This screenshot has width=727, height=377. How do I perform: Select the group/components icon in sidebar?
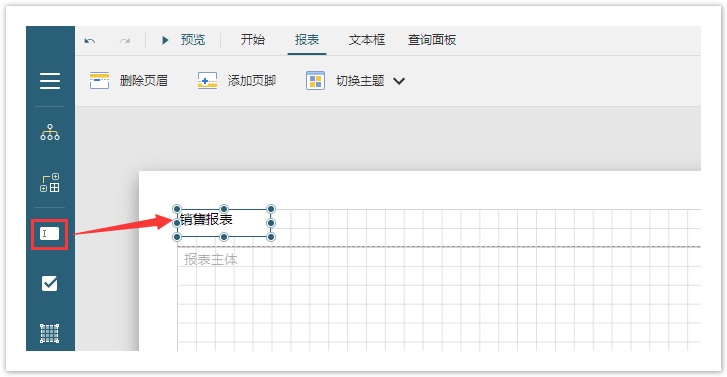tap(50, 183)
